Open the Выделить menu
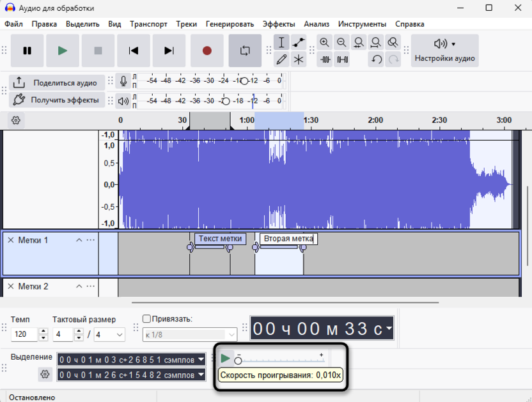 tap(82, 24)
